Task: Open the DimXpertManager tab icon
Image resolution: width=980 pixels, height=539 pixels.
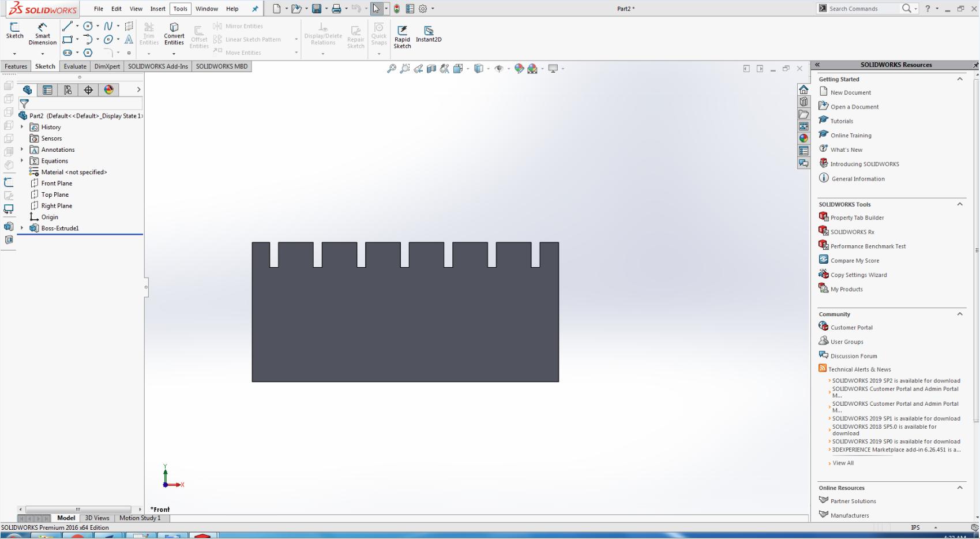Action: pyautogui.click(x=88, y=90)
